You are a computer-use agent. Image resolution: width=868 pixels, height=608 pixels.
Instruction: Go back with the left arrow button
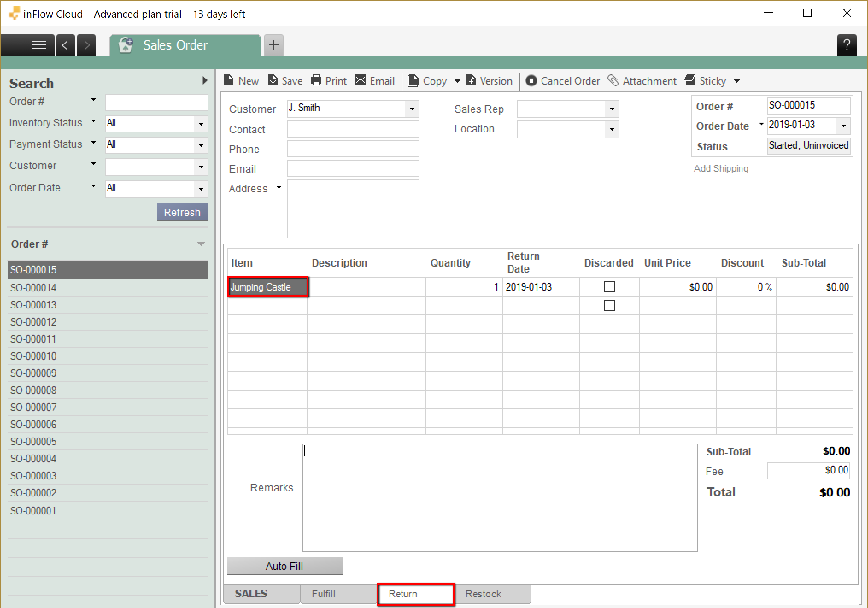click(x=65, y=45)
